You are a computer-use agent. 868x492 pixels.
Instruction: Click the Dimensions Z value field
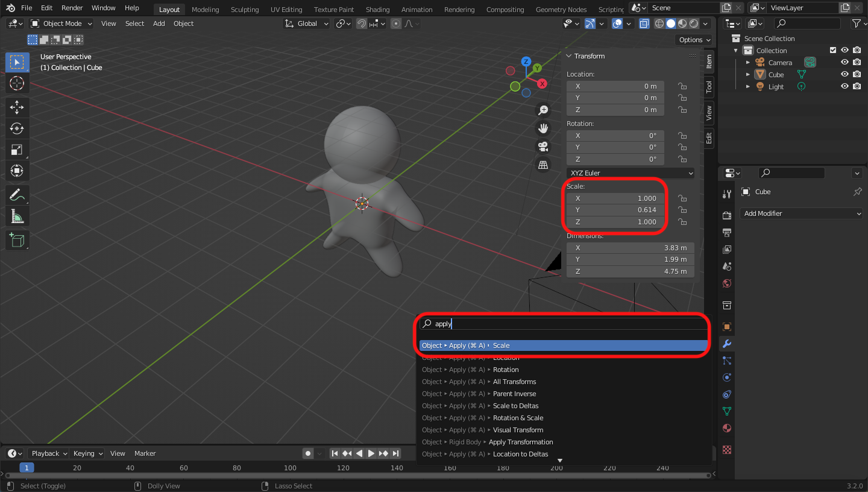tap(631, 271)
